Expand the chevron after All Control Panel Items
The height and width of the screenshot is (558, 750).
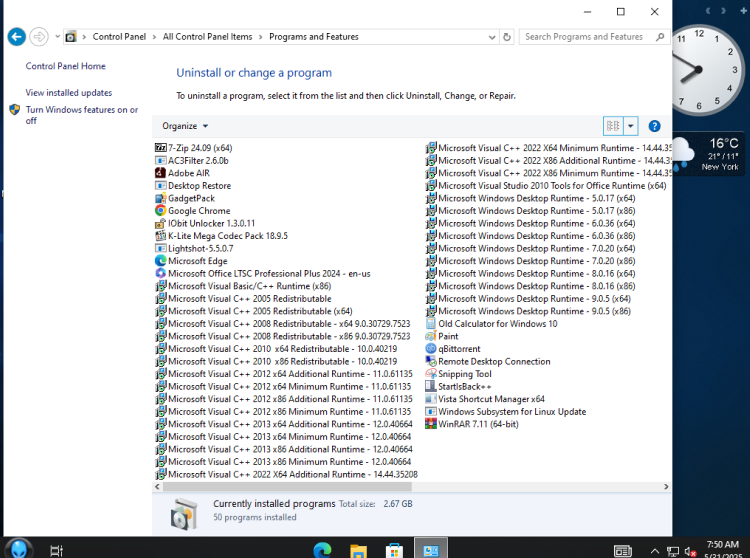coord(261,37)
